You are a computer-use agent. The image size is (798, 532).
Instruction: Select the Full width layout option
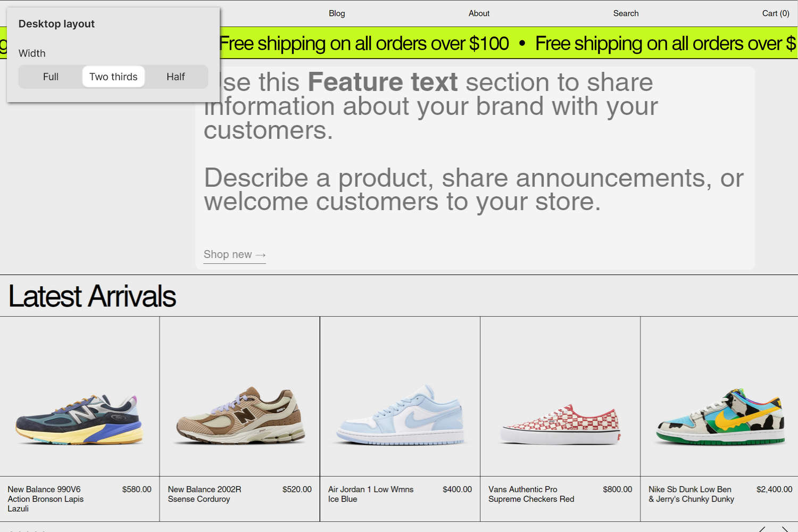coord(51,77)
